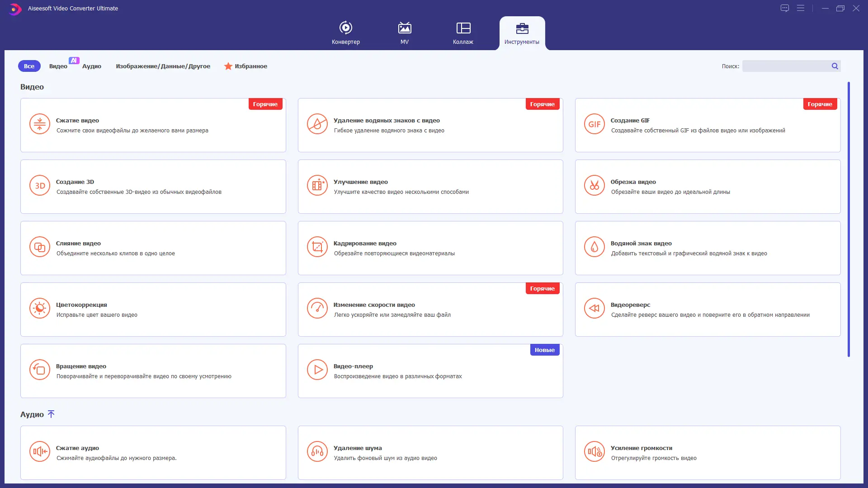Open the video speed controller gauge icon
This screenshot has height=488, width=868.
point(317,308)
